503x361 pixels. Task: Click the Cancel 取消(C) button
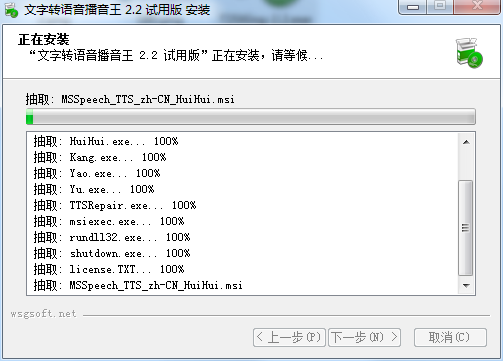click(x=450, y=337)
